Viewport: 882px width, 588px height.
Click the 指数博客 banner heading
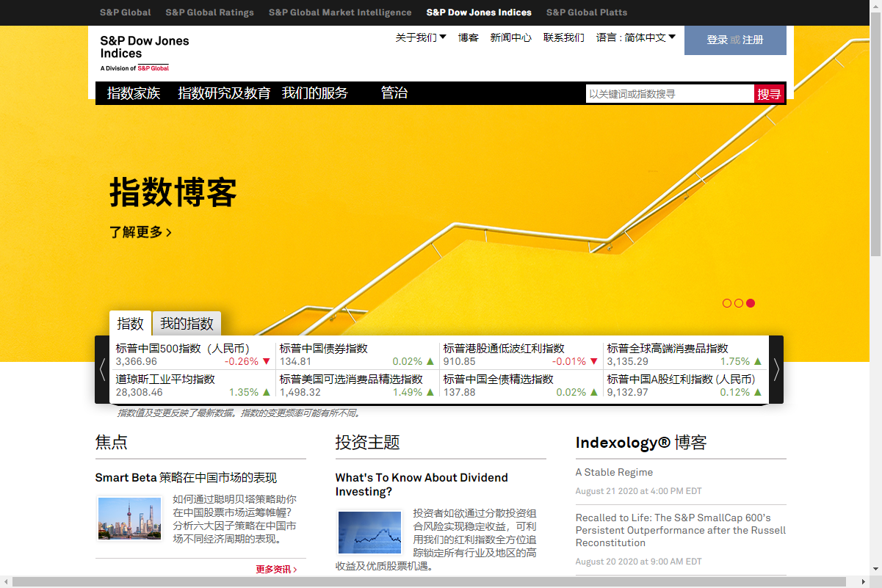tap(173, 193)
